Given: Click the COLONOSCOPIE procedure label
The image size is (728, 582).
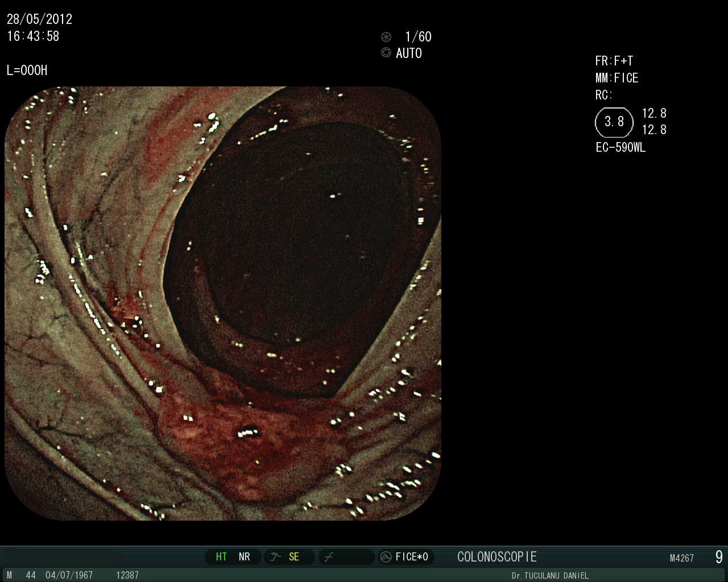Looking at the screenshot, I should click(x=497, y=557).
